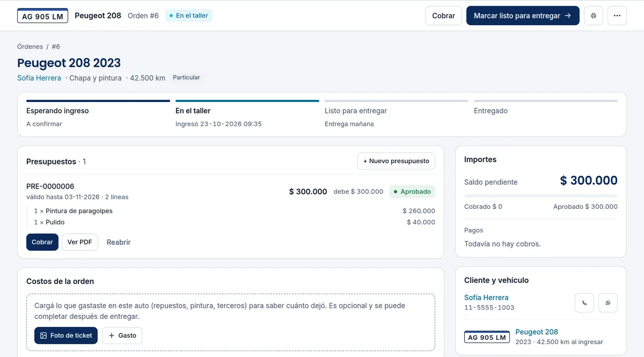Click the Cobrar button in top bar
644x357 pixels.
(444, 16)
